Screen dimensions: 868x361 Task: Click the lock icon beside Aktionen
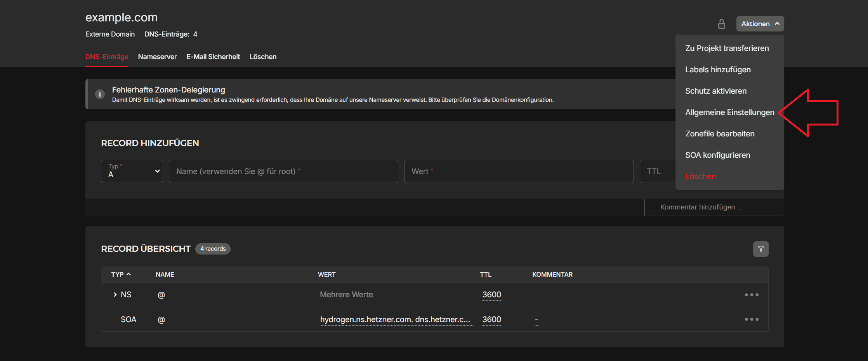coord(721,24)
